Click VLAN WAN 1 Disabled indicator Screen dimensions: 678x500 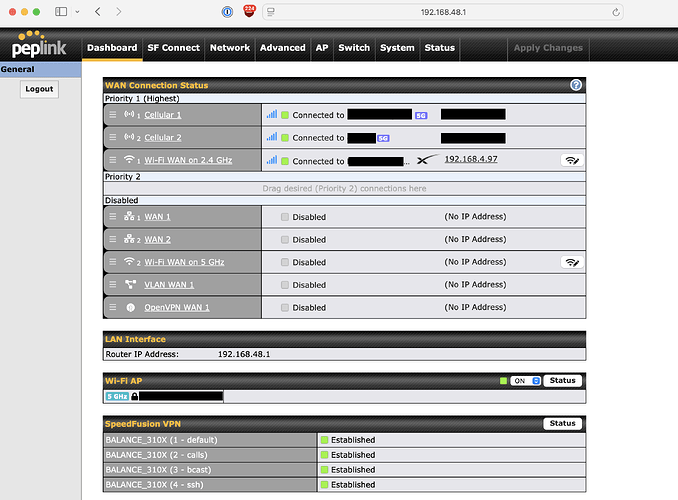click(285, 285)
